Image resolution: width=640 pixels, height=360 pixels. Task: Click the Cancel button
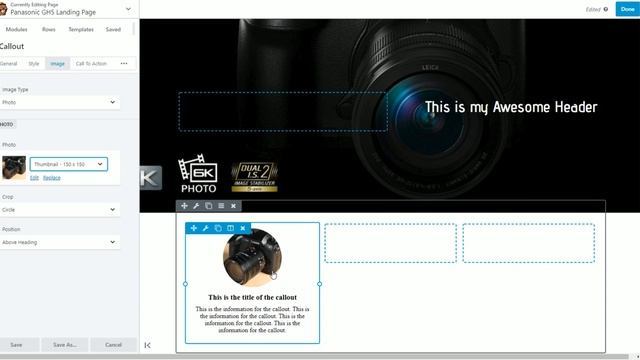(113, 345)
